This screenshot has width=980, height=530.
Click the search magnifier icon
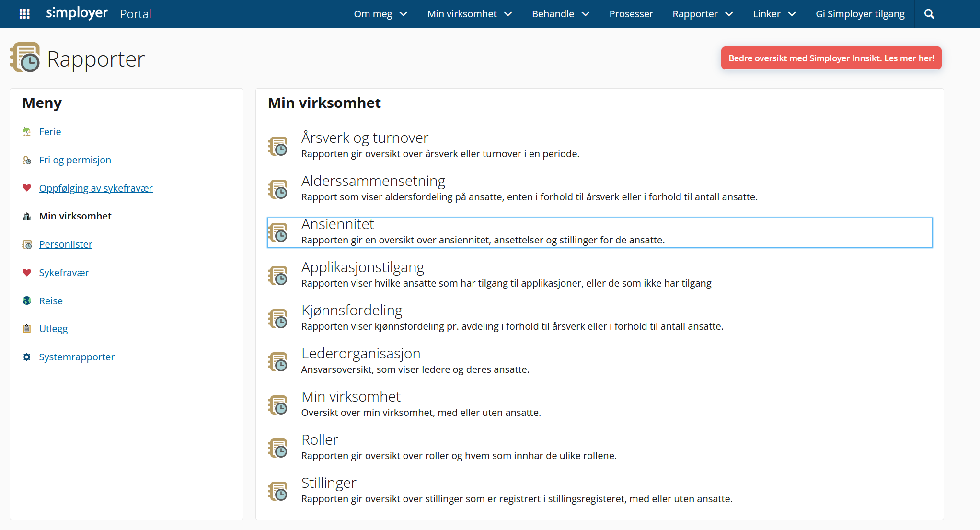click(929, 14)
